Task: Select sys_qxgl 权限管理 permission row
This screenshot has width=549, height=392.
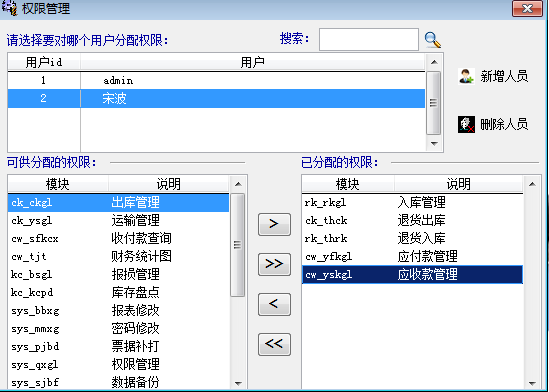Action: pos(118,364)
